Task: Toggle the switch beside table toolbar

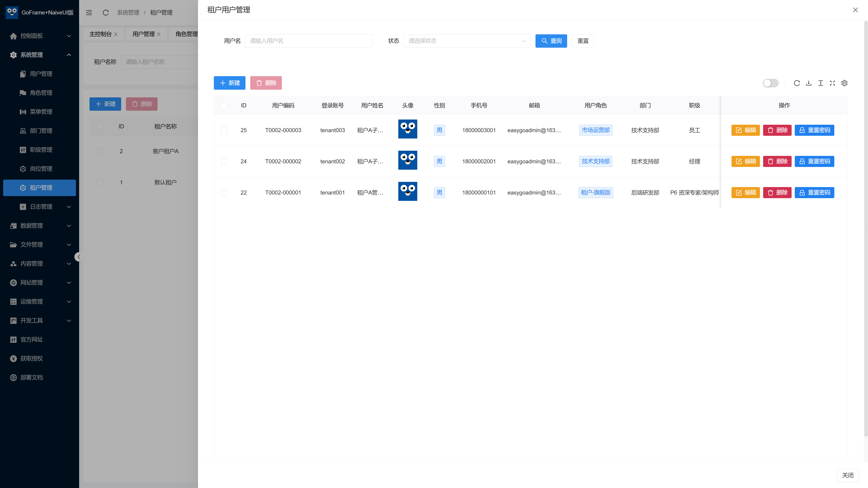Action: pos(770,83)
